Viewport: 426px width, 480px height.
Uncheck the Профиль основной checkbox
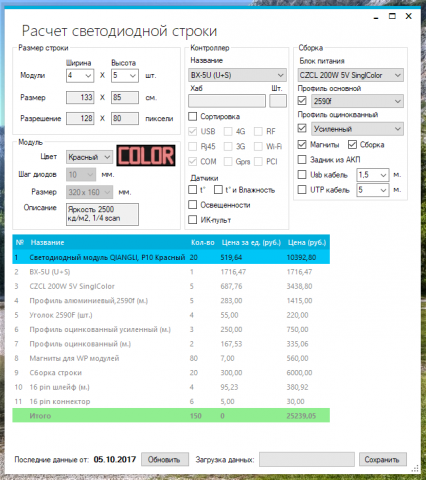[302, 100]
